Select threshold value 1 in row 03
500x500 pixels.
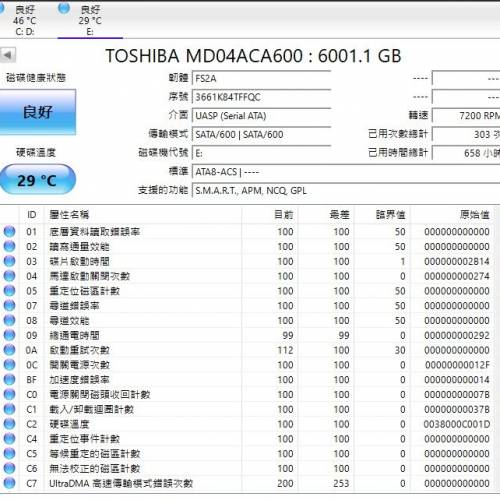[403, 261]
